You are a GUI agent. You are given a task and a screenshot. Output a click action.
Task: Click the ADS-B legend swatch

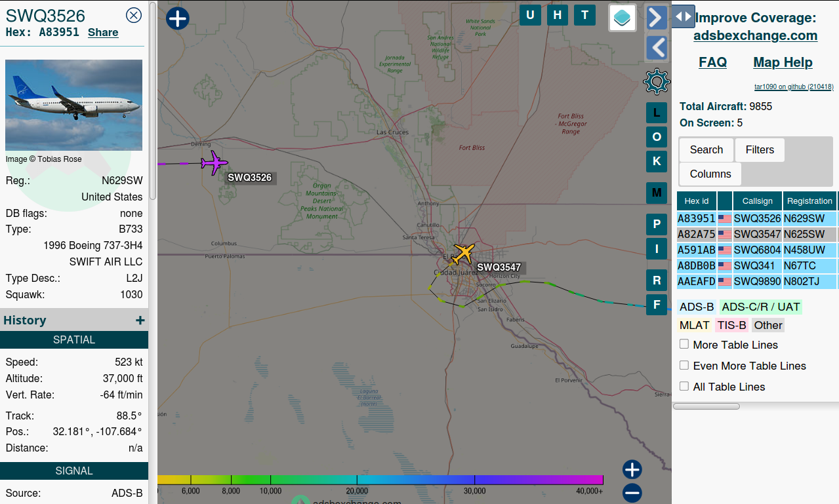point(697,307)
